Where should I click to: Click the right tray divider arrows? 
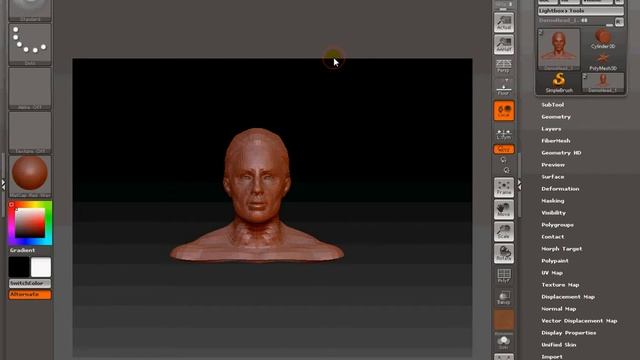pyautogui.click(x=519, y=184)
